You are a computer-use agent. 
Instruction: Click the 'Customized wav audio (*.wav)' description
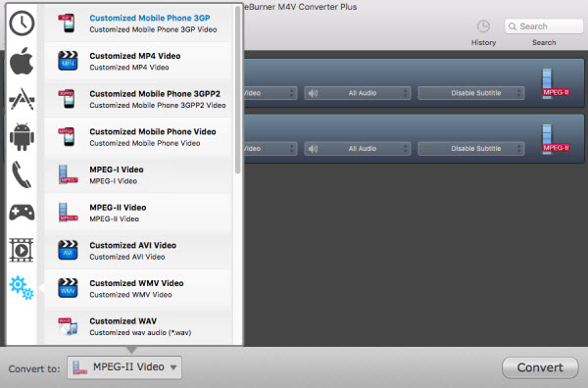140,332
